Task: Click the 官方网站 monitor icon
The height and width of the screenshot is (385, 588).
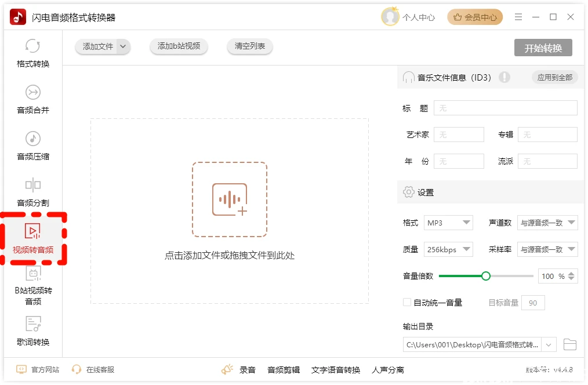Action: [21, 369]
